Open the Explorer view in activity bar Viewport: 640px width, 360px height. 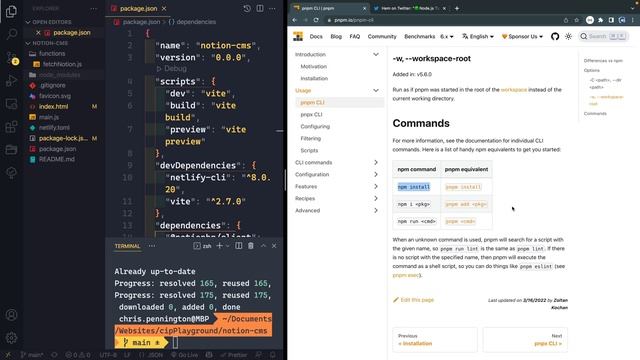pos(11,11)
